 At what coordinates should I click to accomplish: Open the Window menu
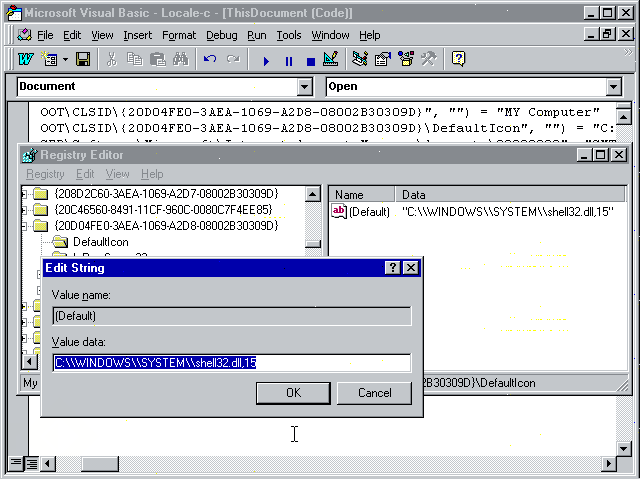[x=330, y=36]
